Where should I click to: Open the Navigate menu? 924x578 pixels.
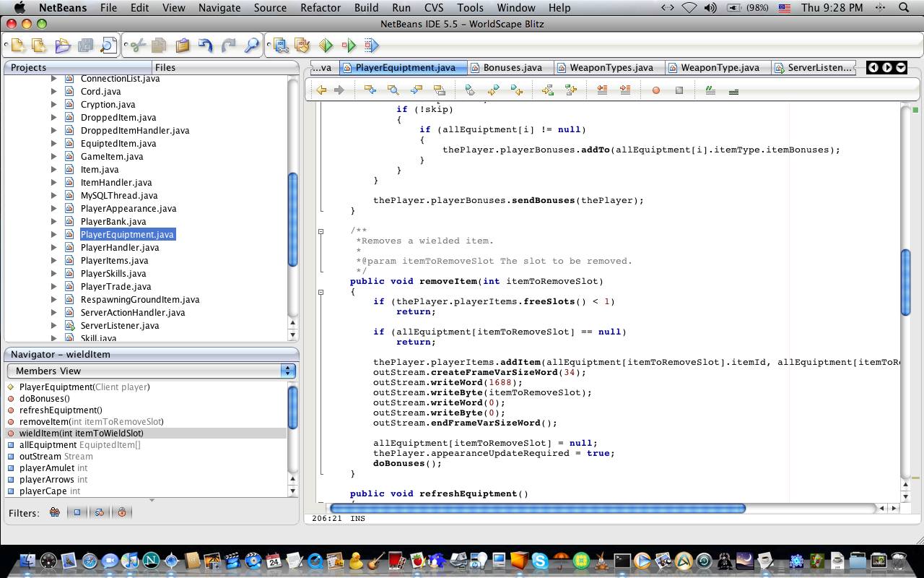coord(219,7)
